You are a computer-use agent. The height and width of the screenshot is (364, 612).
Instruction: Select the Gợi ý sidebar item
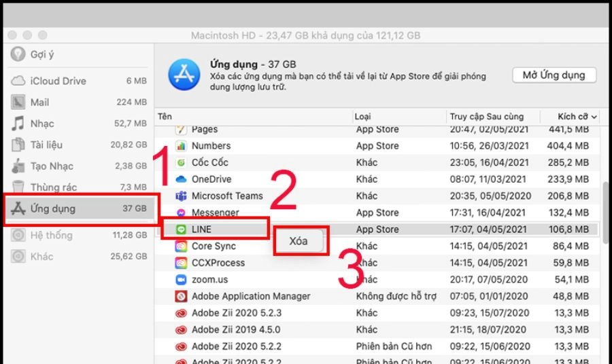78,54
